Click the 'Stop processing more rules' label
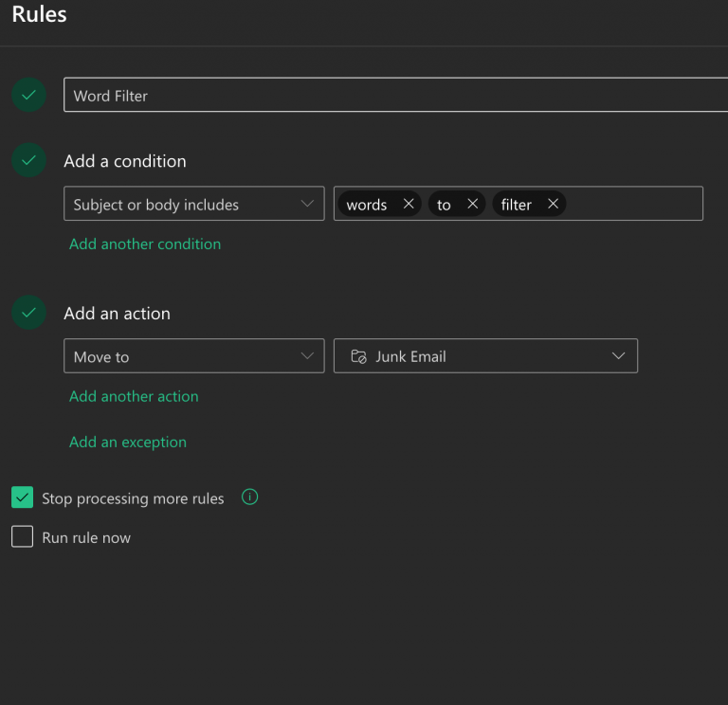Screen dimensions: 728x705 (x=133, y=498)
